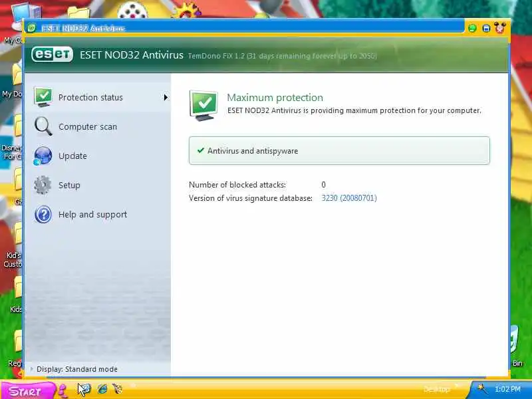
Task: Click the ESET title bar icon
Action: (x=31, y=28)
